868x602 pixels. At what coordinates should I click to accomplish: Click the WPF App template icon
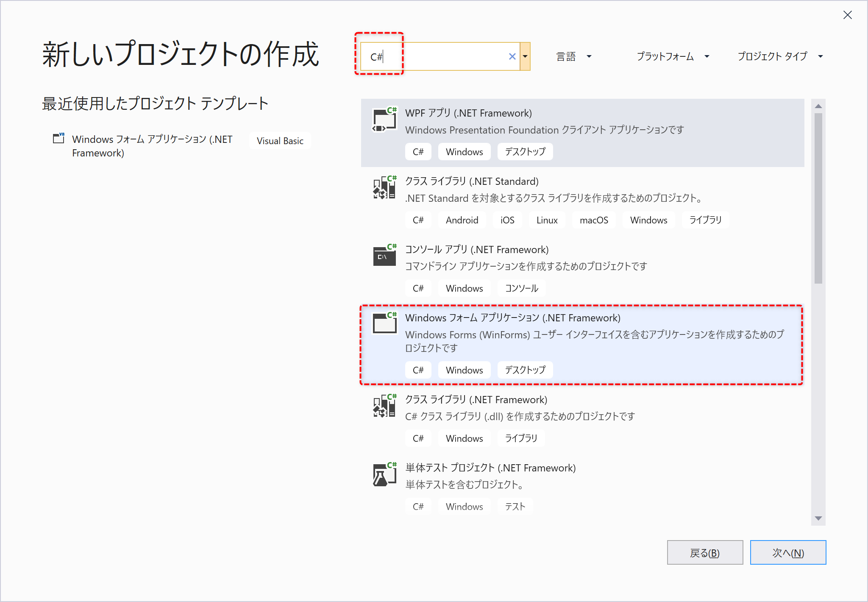pos(384,120)
